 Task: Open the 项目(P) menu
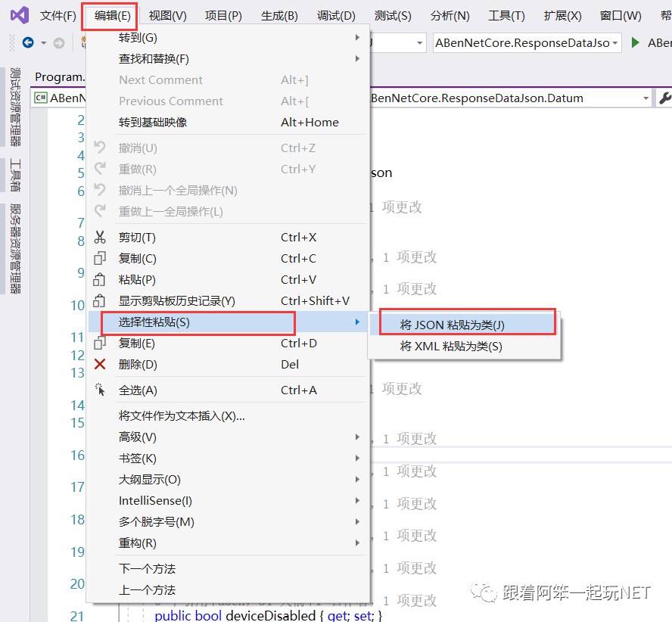pyautogui.click(x=223, y=16)
